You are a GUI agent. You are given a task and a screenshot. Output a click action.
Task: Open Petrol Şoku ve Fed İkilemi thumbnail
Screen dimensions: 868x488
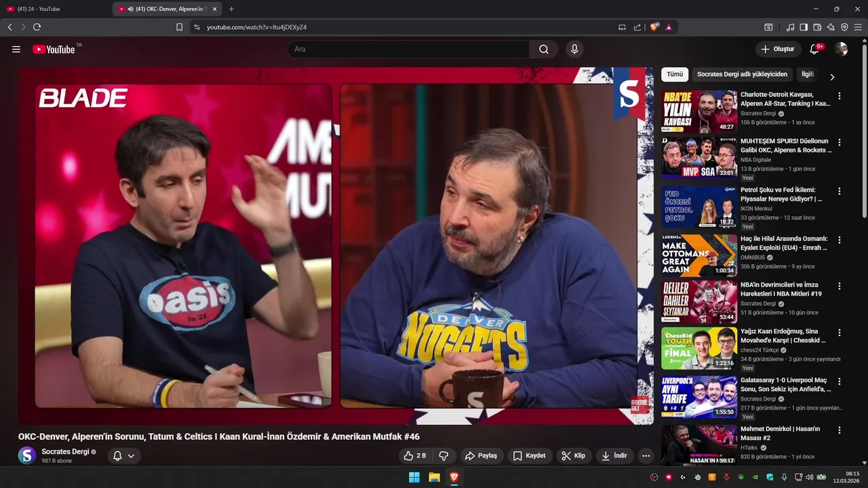click(699, 207)
